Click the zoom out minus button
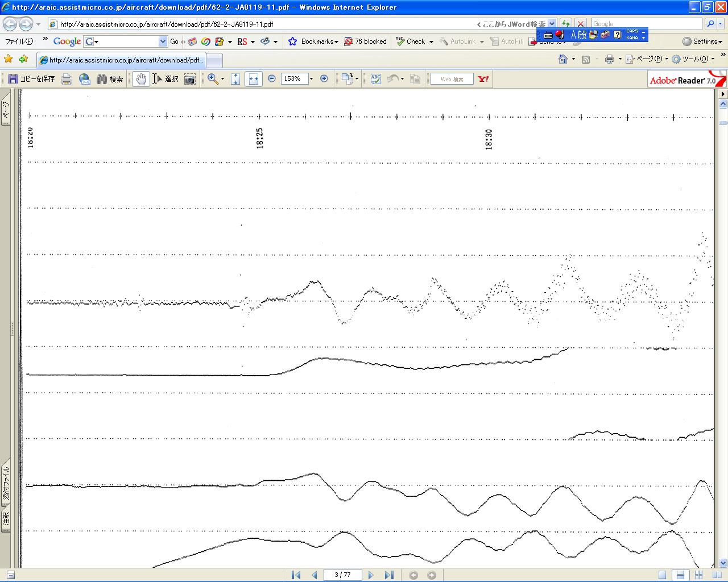The height and width of the screenshot is (582, 728). coord(272,78)
